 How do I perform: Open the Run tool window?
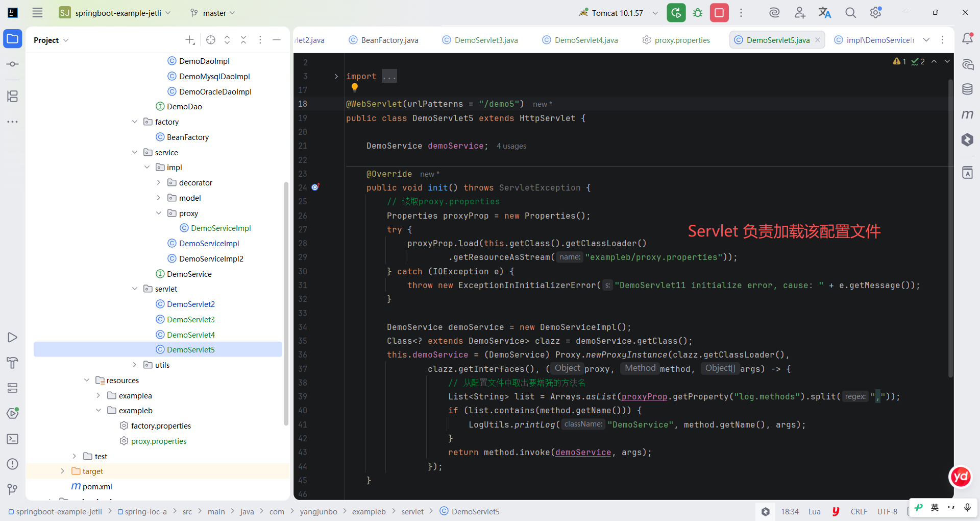13,338
